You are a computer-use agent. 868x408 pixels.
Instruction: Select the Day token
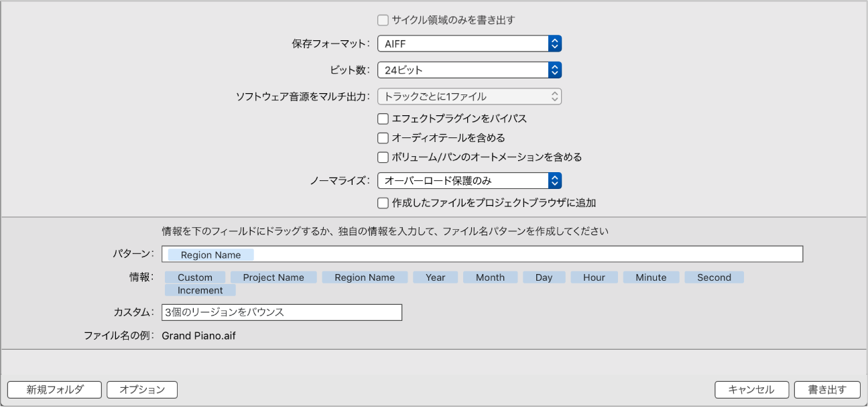(543, 277)
